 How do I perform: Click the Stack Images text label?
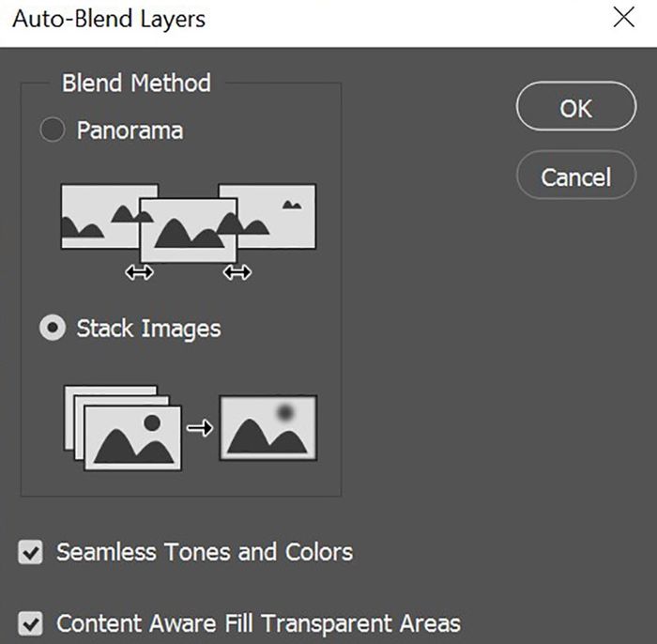coord(148,329)
